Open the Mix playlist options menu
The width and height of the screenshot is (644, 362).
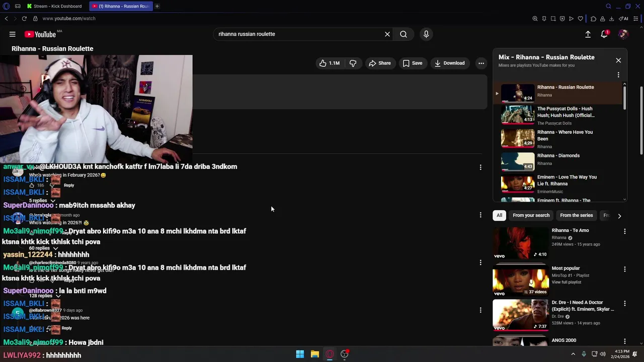(x=618, y=75)
